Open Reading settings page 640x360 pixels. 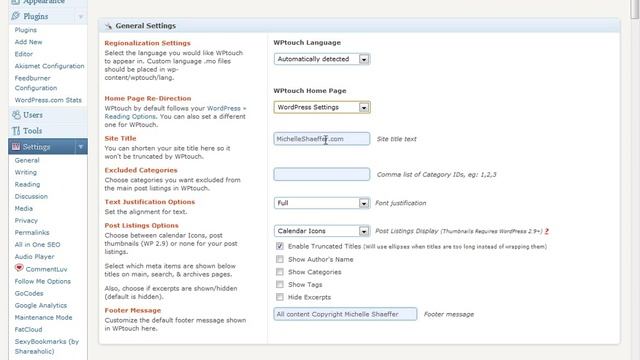coord(27,184)
